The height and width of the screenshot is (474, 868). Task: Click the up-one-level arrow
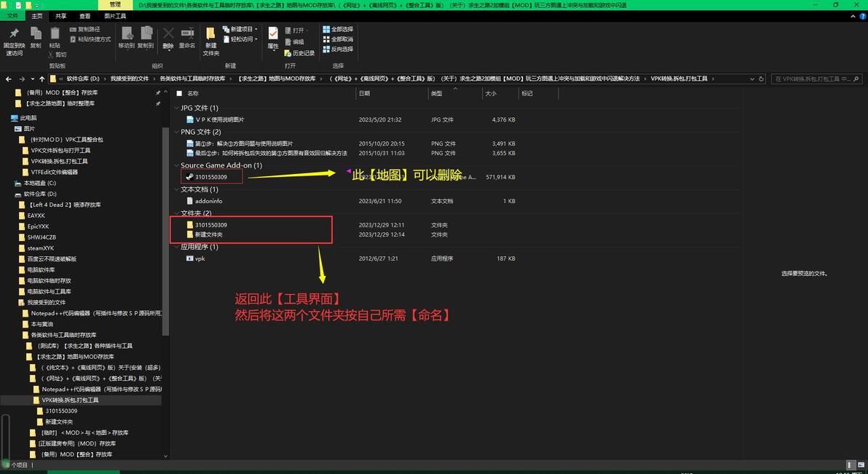42,79
